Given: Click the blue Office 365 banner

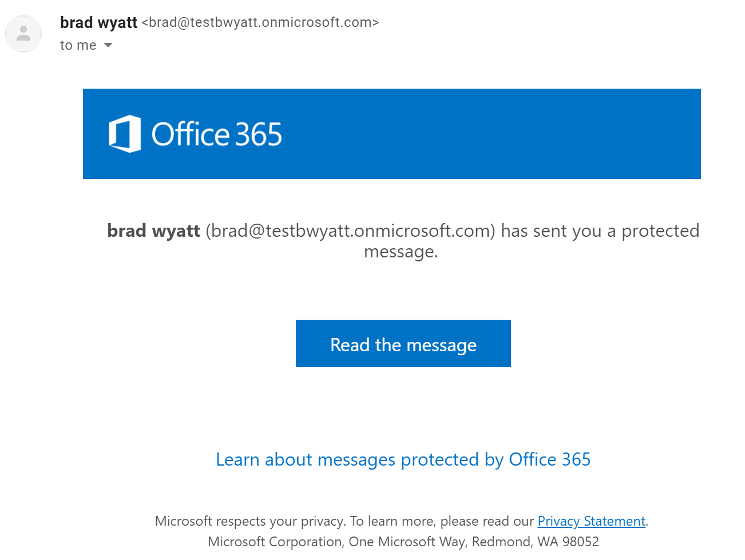Looking at the screenshot, I should tap(392, 134).
